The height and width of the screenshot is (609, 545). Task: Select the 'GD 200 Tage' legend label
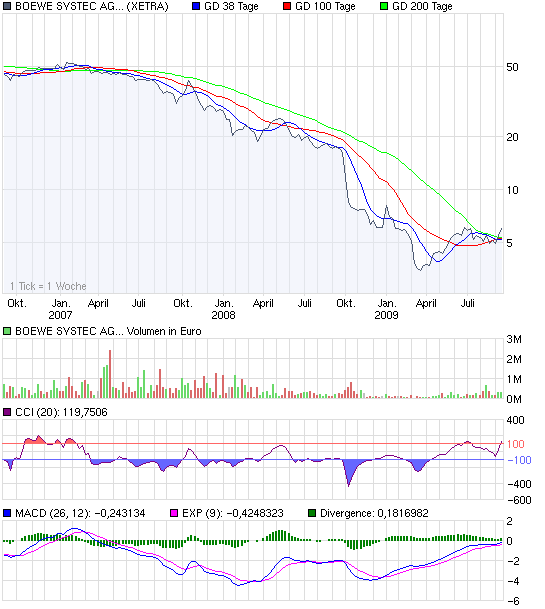[422, 7]
